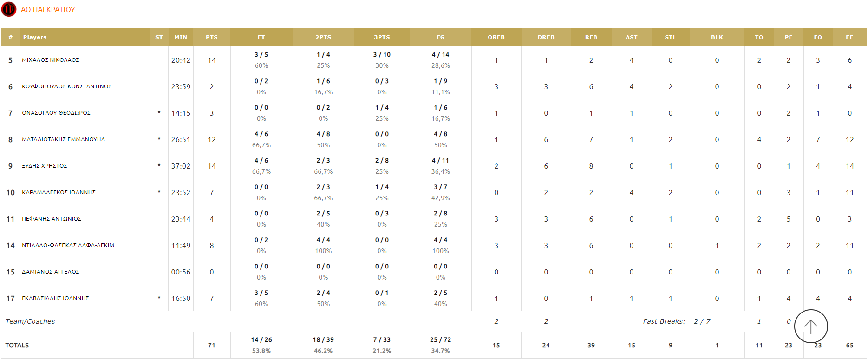868x359 pixels.
Task: Open player ΜΙΧΑΛΟΣ ΝΙΚΟΛΑΟΣ
Action: pyautogui.click(x=51, y=60)
